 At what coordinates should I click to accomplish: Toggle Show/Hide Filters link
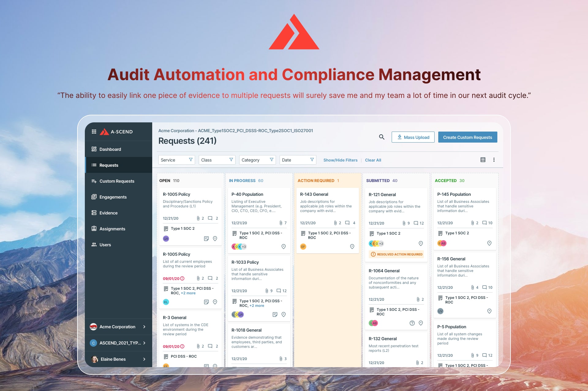point(340,160)
